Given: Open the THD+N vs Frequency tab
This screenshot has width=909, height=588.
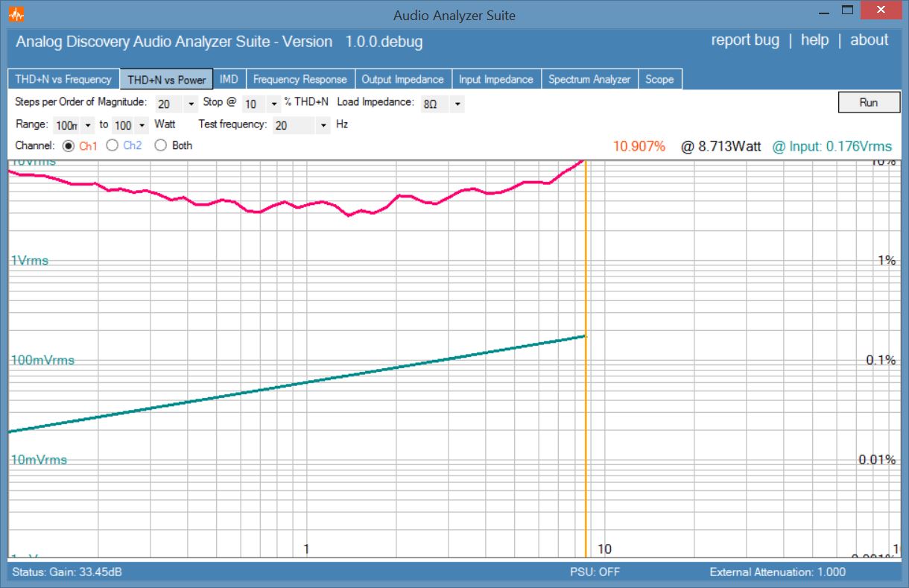Looking at the screenshot, I should pos(63,80).
